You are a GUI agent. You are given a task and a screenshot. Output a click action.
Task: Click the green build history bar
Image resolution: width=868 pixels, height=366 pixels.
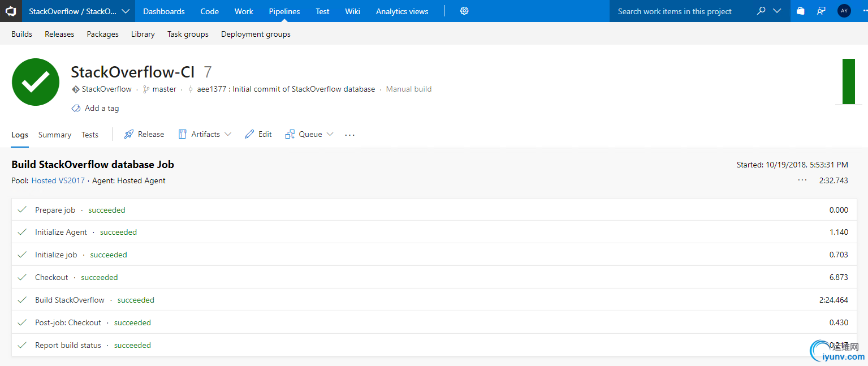point(849,81)
